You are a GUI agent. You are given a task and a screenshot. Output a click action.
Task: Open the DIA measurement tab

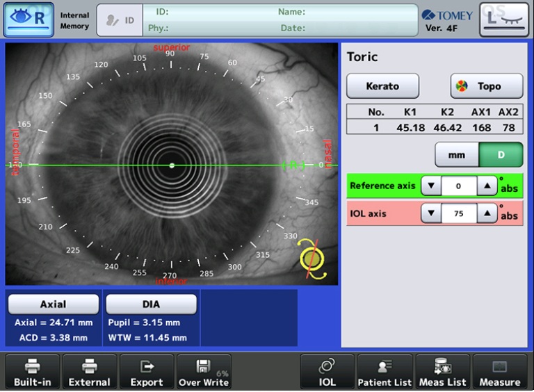coord(151,304)
